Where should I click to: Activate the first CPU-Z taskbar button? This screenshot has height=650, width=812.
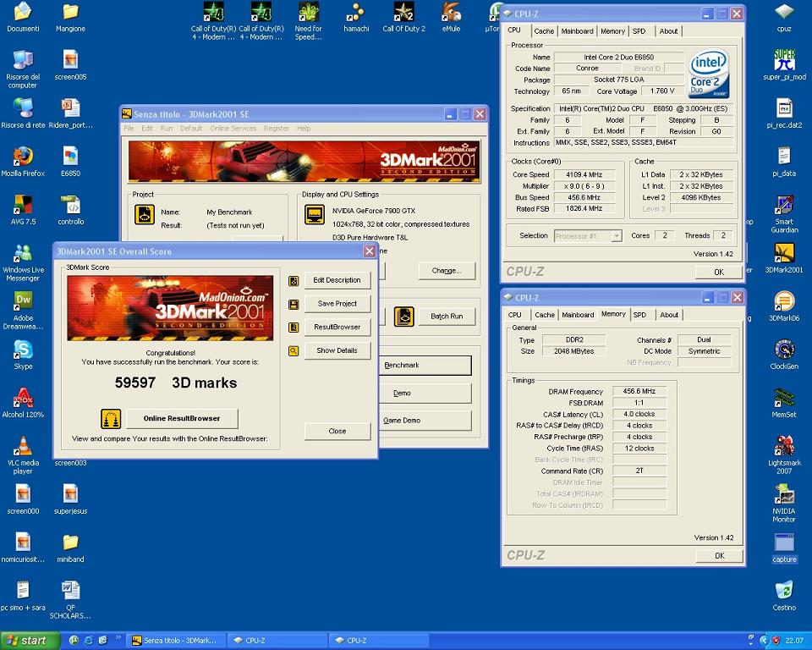[278, 641]
